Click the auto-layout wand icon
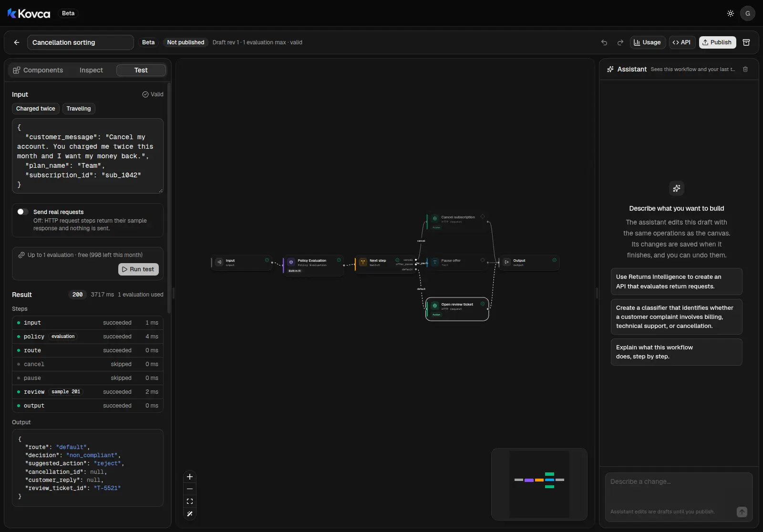This screenshot has height=532, width=763. 190,514
